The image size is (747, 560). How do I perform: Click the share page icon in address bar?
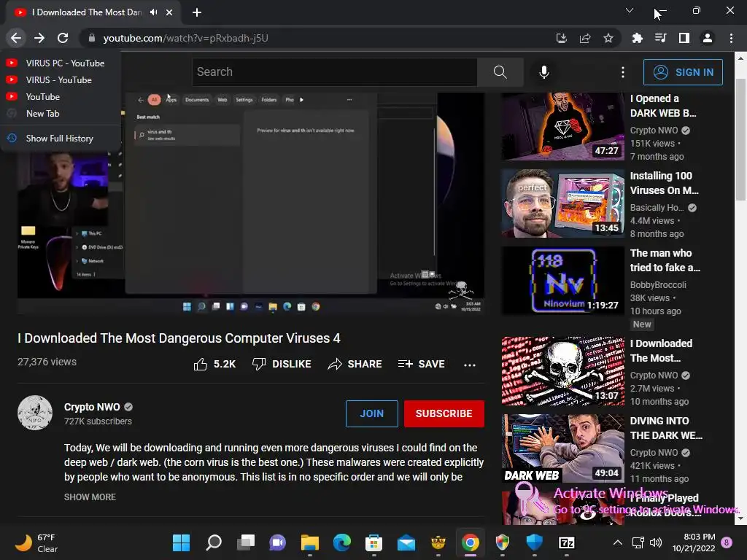(585, 38)
